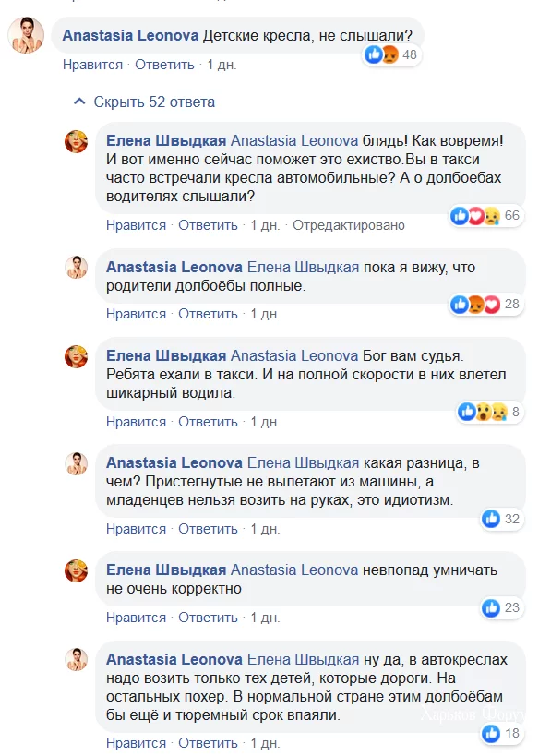Open Елена Швыдкая's name on 'невпопад умничать' reply

166,570
